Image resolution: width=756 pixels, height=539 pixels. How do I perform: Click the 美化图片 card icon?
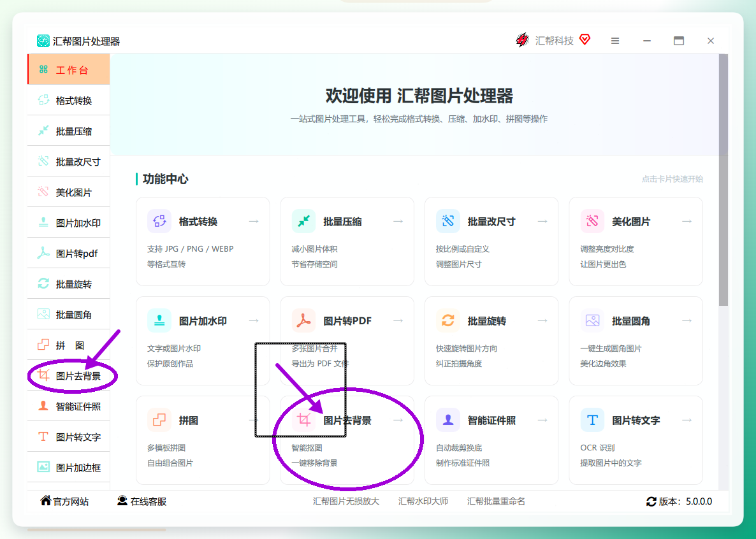[593, 221]
